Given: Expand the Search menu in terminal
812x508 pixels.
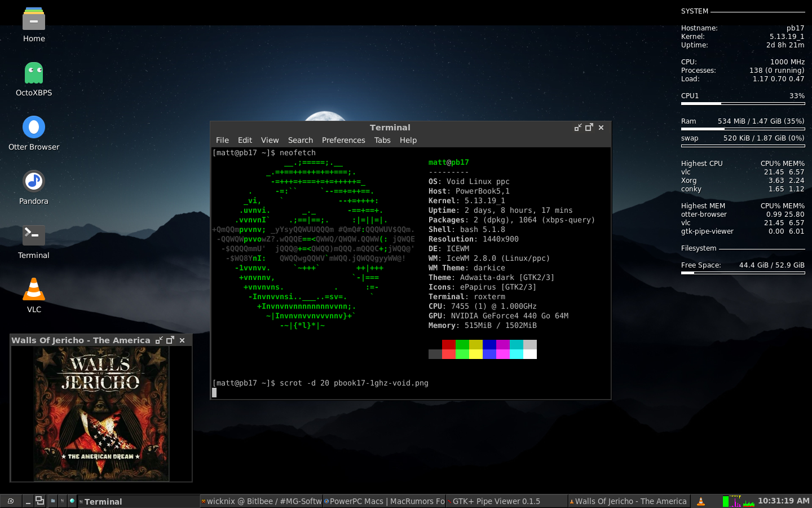Looking at the screenshot, I should point(300,140).
